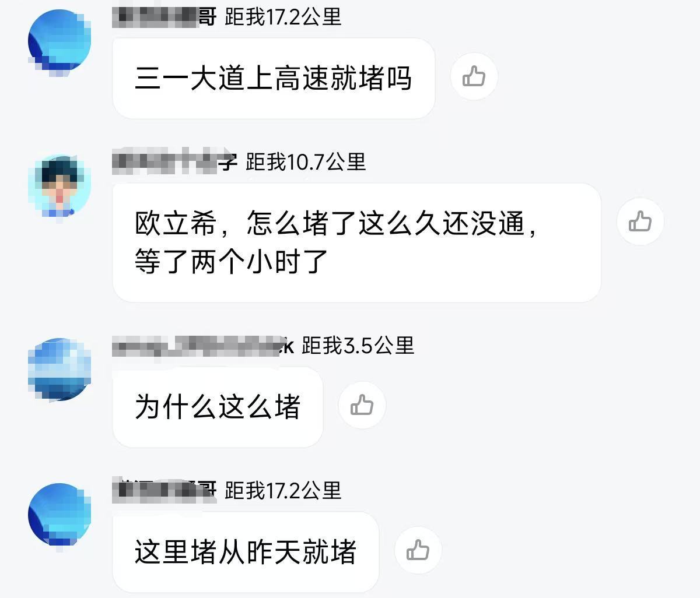Open blurred username above first message
This screenshot has height=598, width=700.
[x=164, y=16]
